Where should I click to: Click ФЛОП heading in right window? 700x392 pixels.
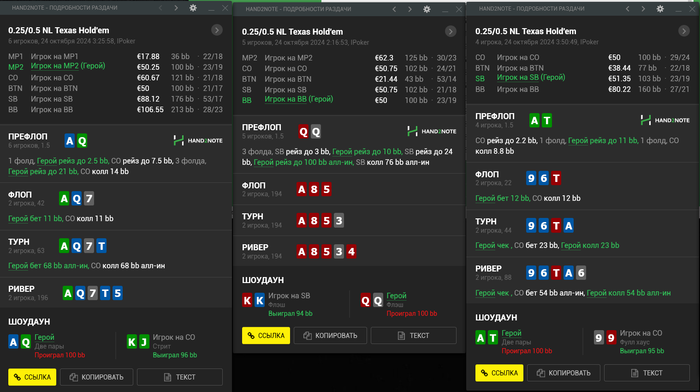487,175
